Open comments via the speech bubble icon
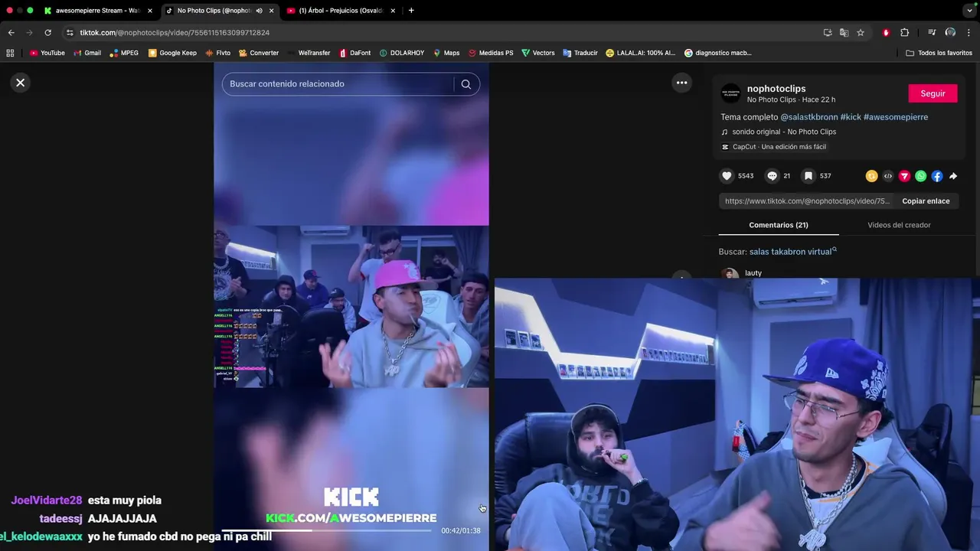Image resolution: width=980 pixels, height=551 pixels. (772, 176)
